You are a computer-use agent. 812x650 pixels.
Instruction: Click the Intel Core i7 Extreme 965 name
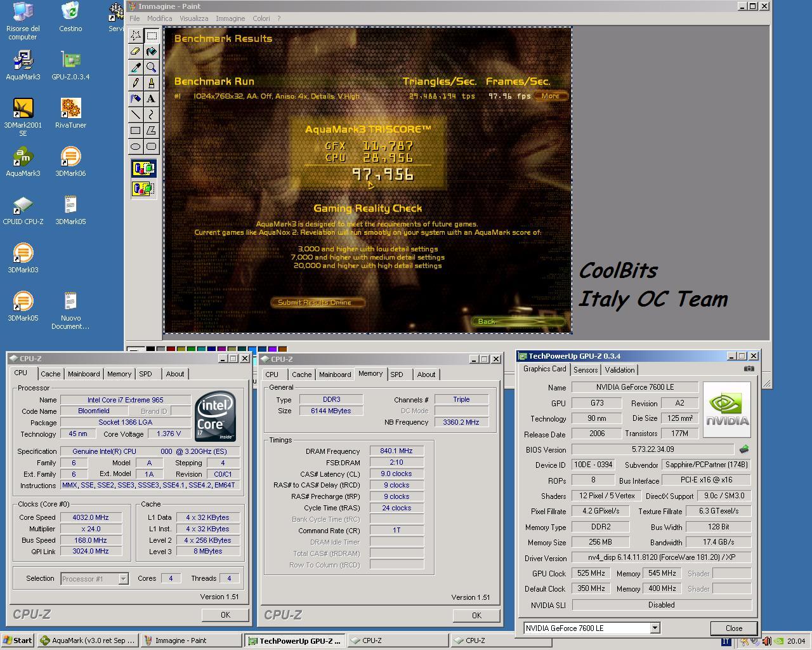pyautogui.click(x=126, y=400)
